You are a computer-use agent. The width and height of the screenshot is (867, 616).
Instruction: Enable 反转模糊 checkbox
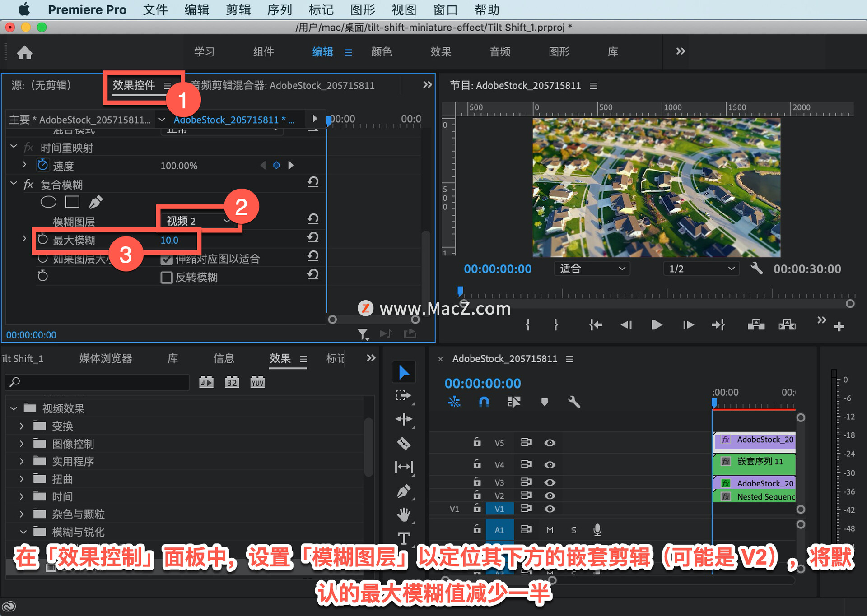pyautogui.click(x=167, y=277)
